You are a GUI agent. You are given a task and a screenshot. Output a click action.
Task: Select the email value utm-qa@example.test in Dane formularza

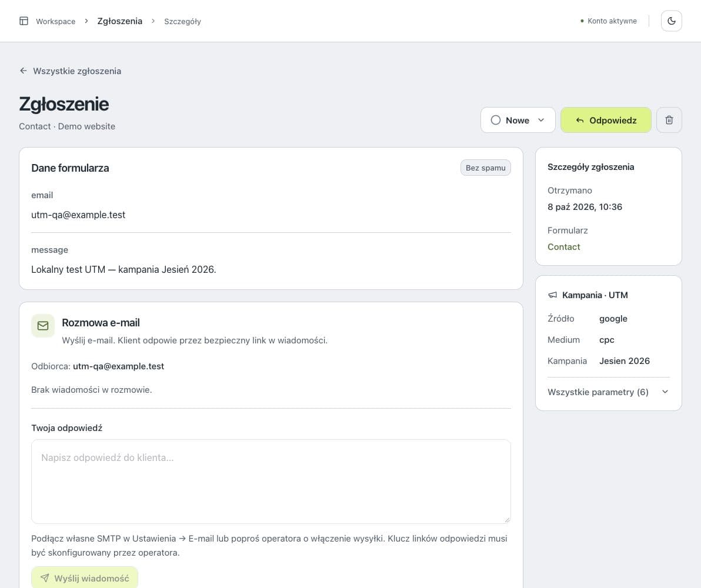click(78, 215)
